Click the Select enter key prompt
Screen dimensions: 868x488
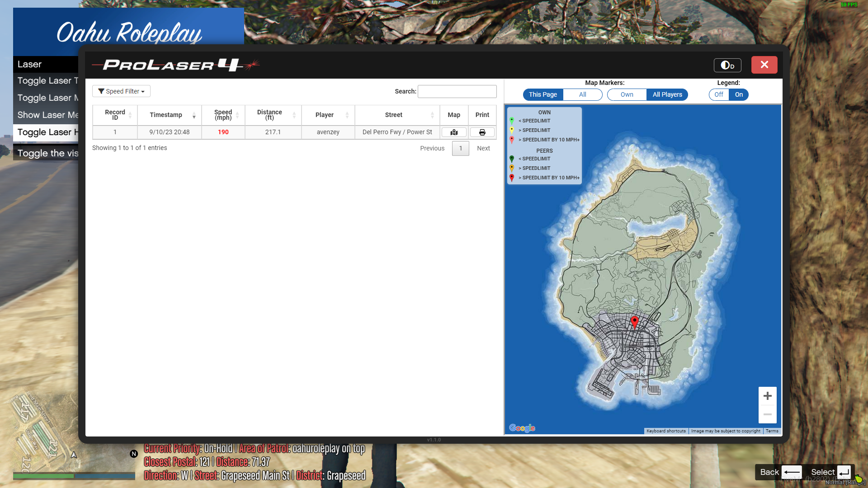click(x=844, y=472)
